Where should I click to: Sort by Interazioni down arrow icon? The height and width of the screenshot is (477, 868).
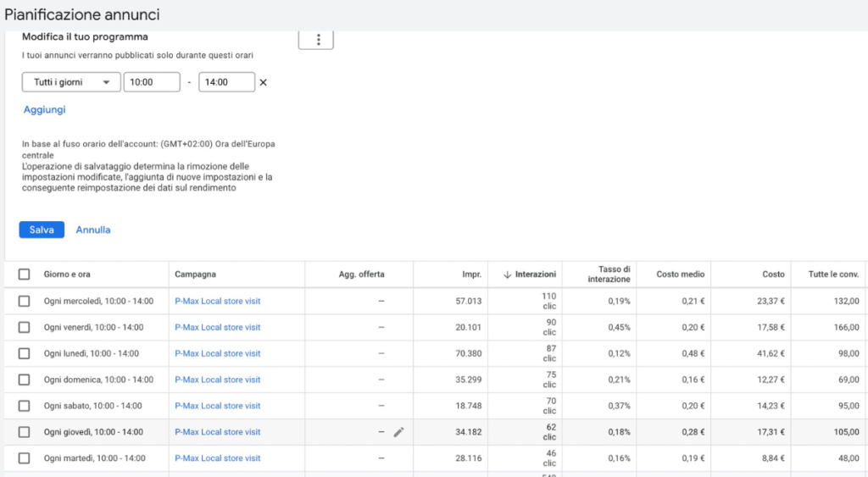point(507,275)
